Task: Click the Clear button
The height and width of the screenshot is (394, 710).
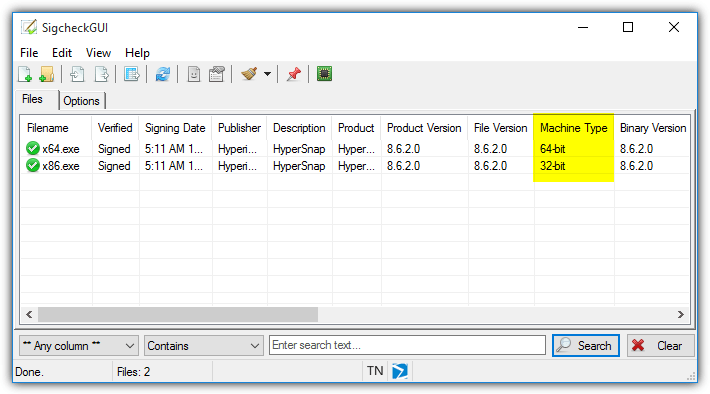Action: pyautogui.click(x=660, y=346)
